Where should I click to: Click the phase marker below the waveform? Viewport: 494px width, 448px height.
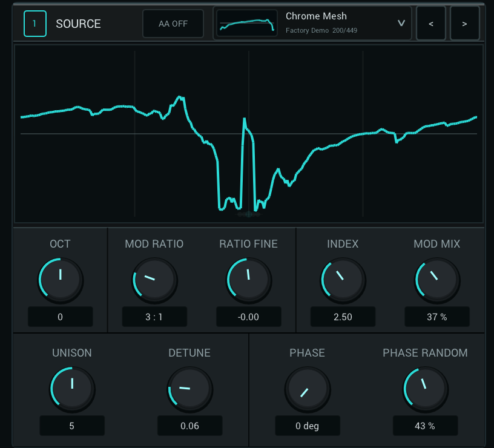pyautogui.click(x=249, y=214)
